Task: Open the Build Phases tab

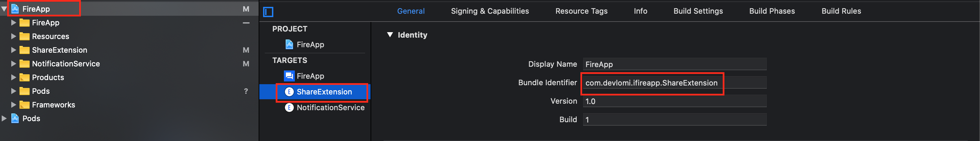Action: (772, 11)
